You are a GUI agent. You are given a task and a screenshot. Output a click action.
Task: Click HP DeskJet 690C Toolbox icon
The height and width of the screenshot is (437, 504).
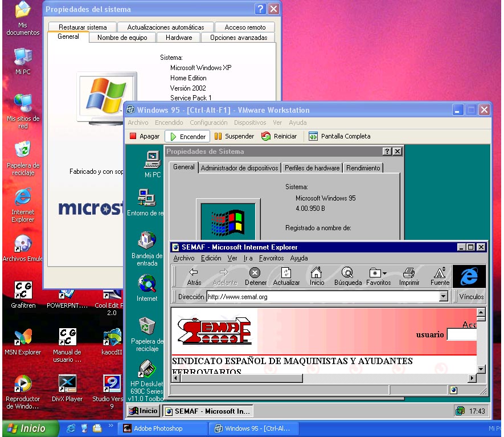point(147,381)
